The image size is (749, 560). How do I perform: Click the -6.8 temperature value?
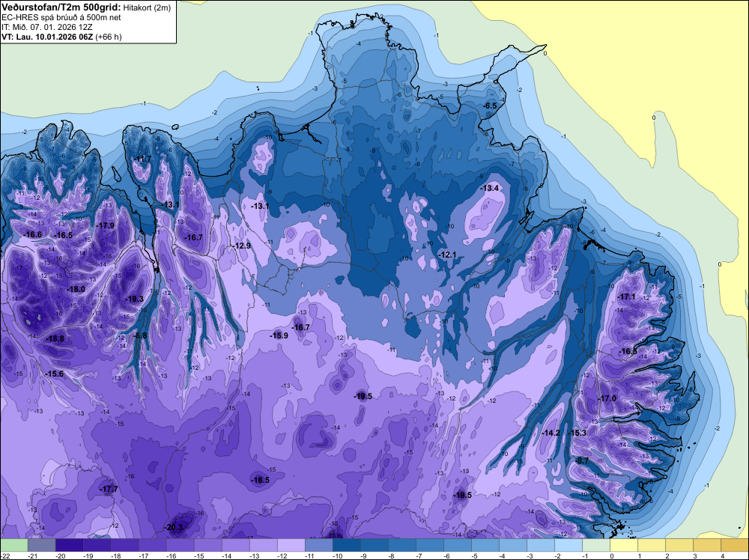pyautogui.click(x=140, y=335)
